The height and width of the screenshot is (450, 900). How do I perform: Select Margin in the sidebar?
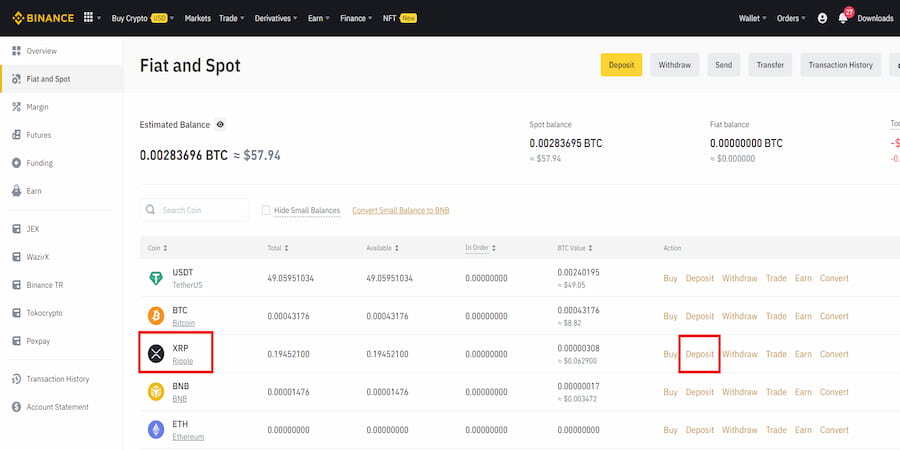pyautogui.click(x=37, y=107)
